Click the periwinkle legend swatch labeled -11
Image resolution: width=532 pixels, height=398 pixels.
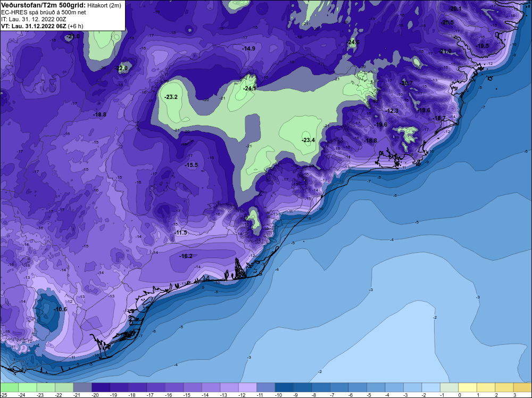[265, 387]
